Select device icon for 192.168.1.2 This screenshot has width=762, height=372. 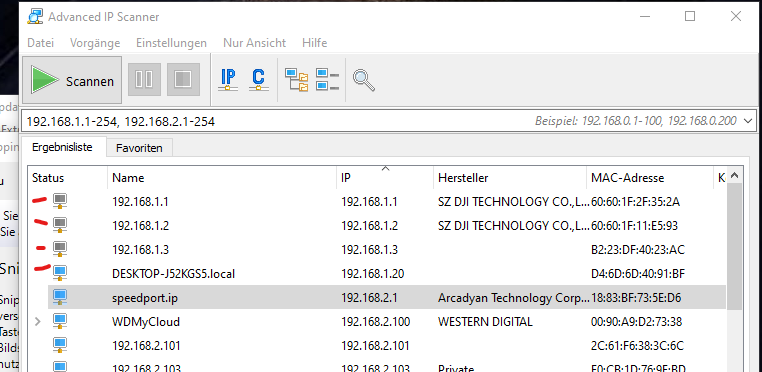(60, 225)
